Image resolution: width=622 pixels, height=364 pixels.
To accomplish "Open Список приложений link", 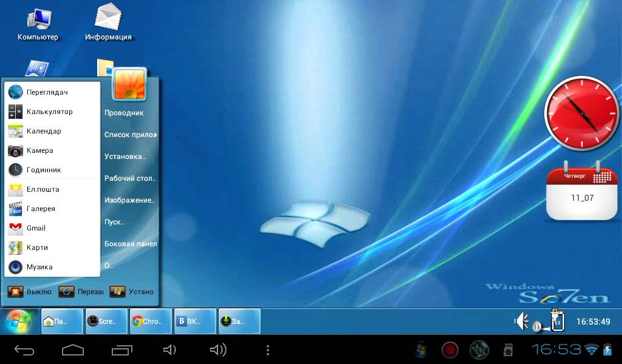I will (131, 135).
